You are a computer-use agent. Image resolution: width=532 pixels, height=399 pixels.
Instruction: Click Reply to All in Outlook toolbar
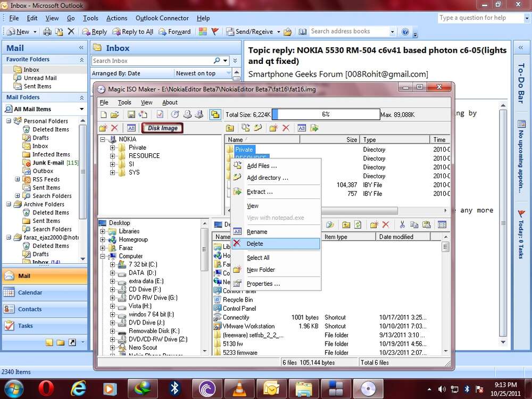coord(133,31)
